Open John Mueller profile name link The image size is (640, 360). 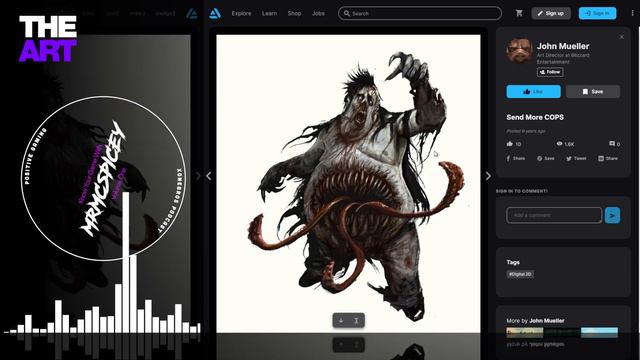562,46
